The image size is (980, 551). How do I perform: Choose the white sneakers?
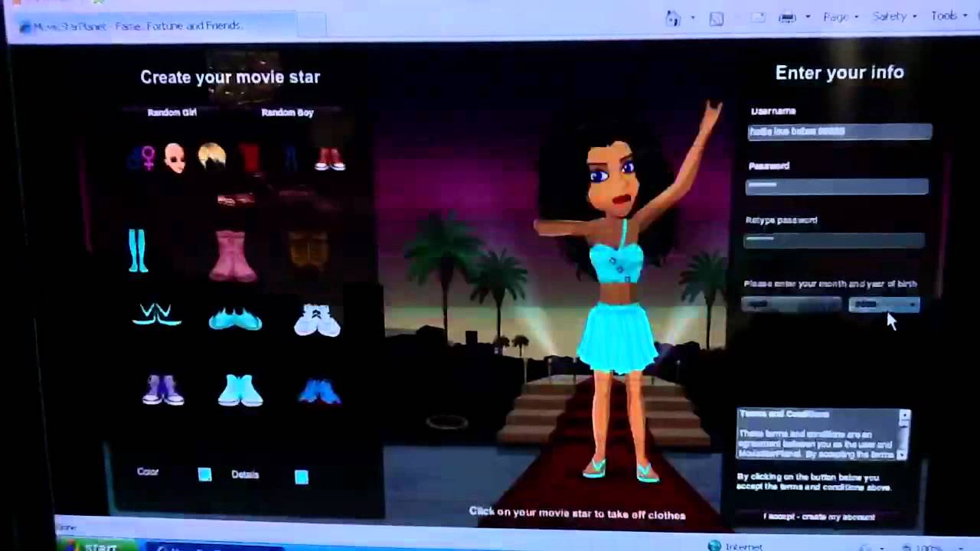pyautogui.click(x=317, y=320)
